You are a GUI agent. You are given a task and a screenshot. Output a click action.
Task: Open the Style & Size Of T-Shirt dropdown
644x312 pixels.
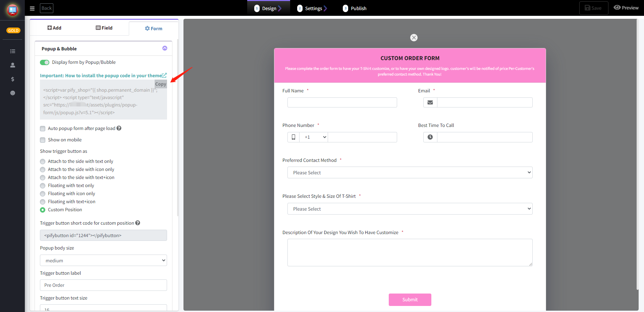point(410,209)
